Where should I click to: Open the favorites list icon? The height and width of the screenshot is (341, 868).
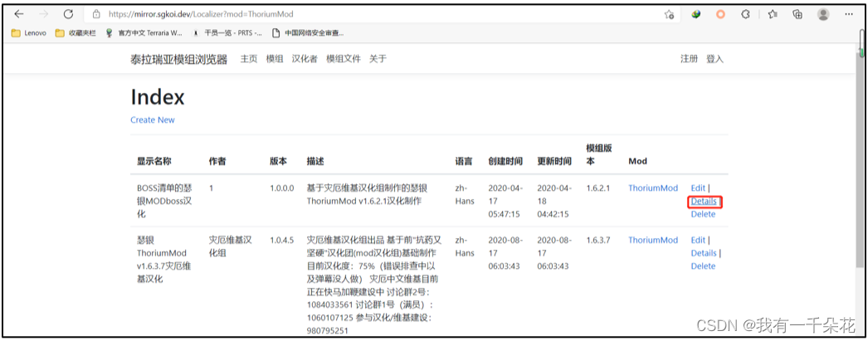point(773,14)
